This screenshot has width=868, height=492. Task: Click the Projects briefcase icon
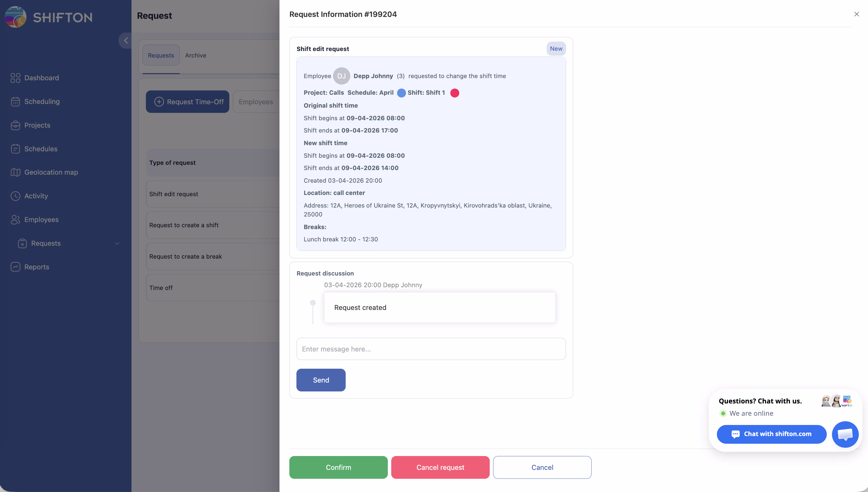[x=15, y=125]
